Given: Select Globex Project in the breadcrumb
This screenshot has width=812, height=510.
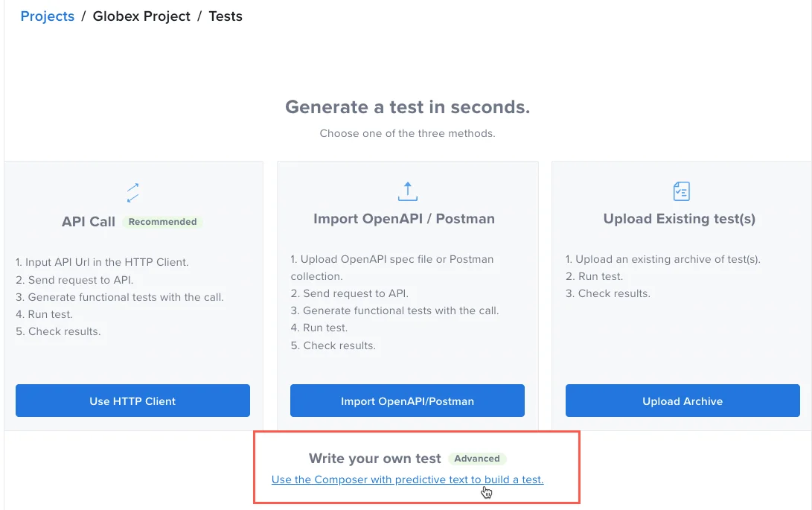Looking at the screenshot, I should click(x=141, y=16).
